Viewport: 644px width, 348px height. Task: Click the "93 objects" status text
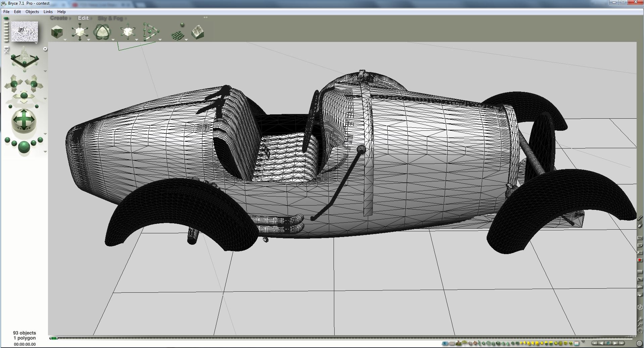[24, 333]
